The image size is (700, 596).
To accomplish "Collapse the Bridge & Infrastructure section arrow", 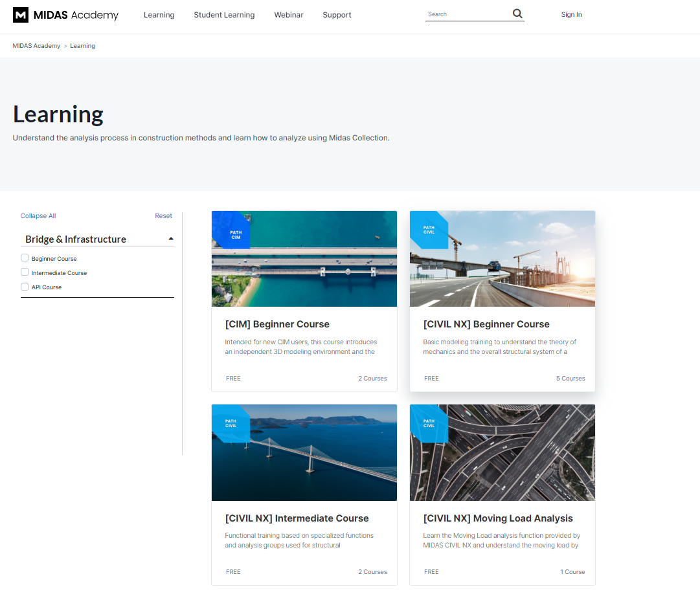I will pos(170,239).
